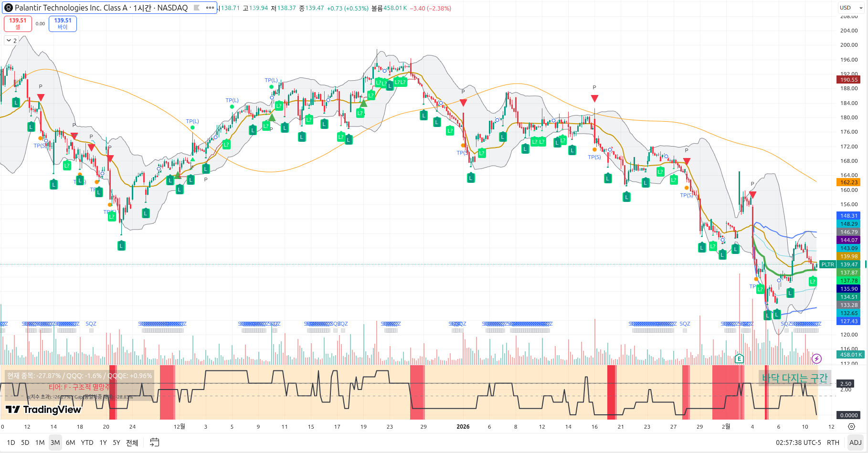Image resolution: width=868 pixels, height=453 pixels.
Task: Click the NASDAQ exchange label
Action: (x=172, y=8)
